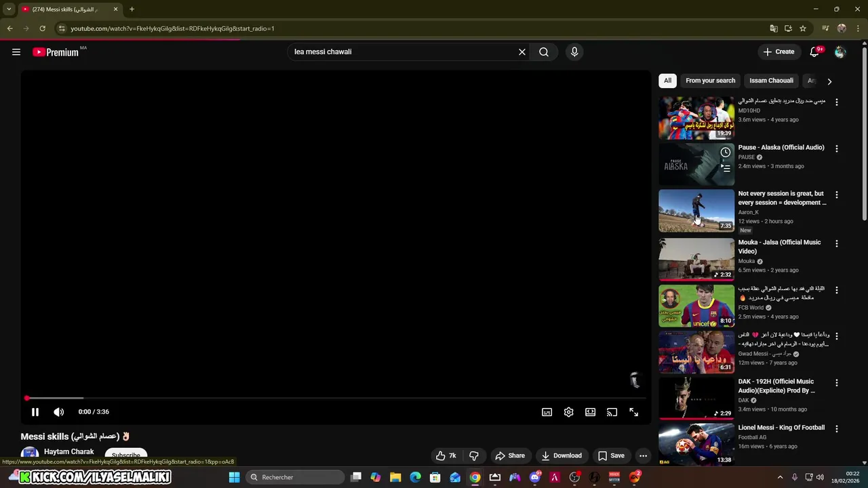The height and width of the screenshot is (488, 868).
Task: Select the From your search chip
Action: tap(710, 81)
